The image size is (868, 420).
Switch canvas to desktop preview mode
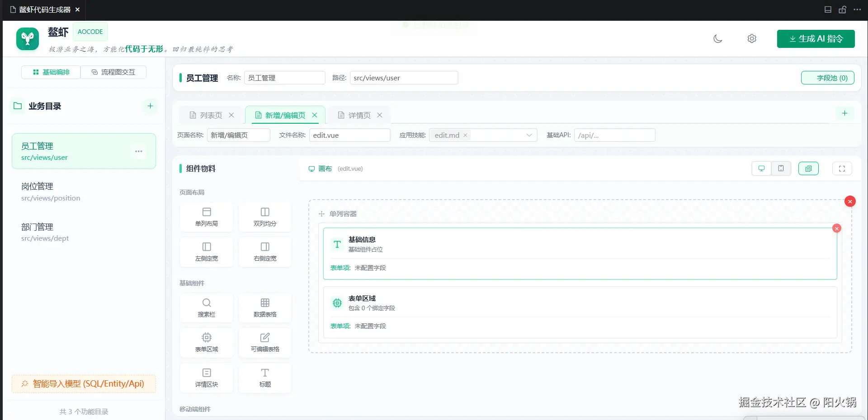coord(761,168)
